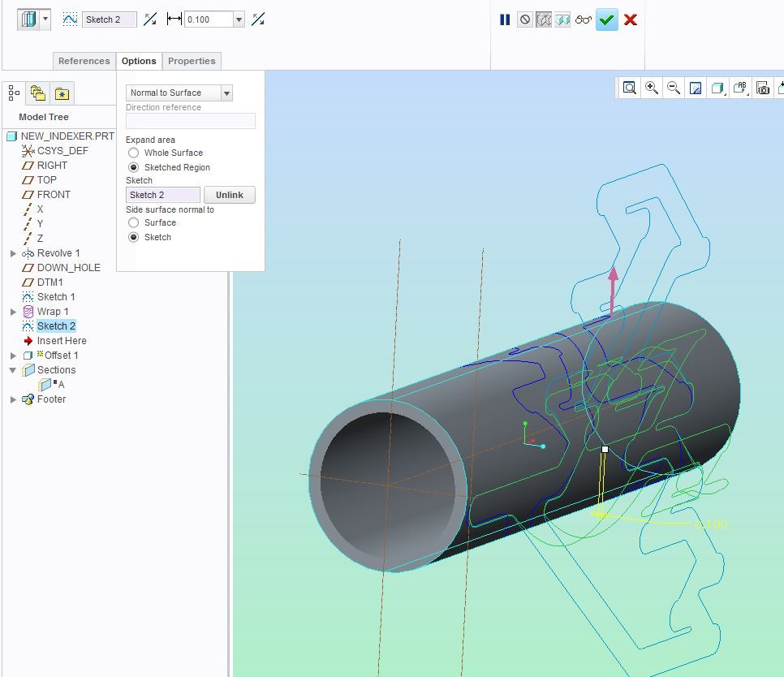Viewport: 784px width, 677px height.
Task: Pause the offset feature tool
Action: click(x=505, y=19)
